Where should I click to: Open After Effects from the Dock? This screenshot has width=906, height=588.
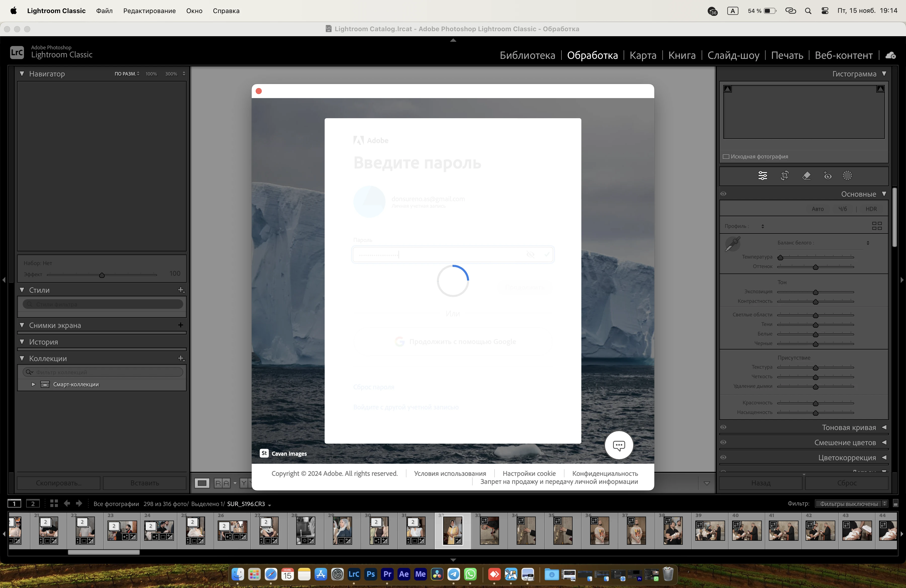pyautogui.click(x=404, y=574)
